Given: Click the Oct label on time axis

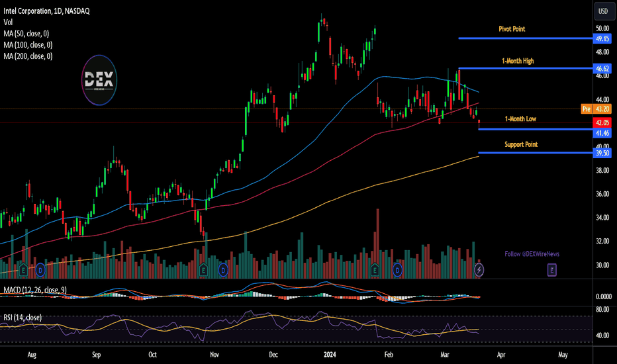Looking at the screenshot, I should (x=153, y=355).
